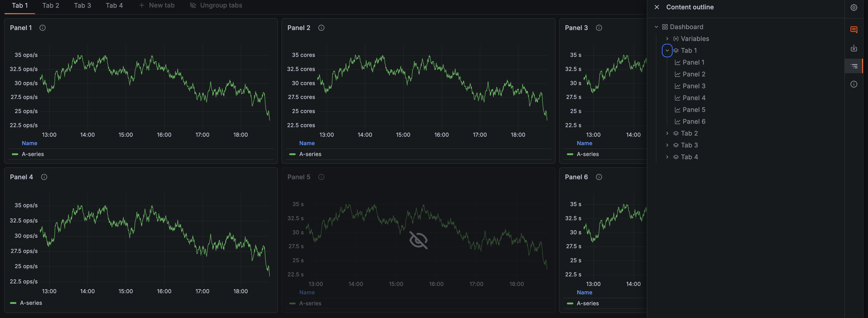Toggle A-series legend in Panel 1

[33, 154]
